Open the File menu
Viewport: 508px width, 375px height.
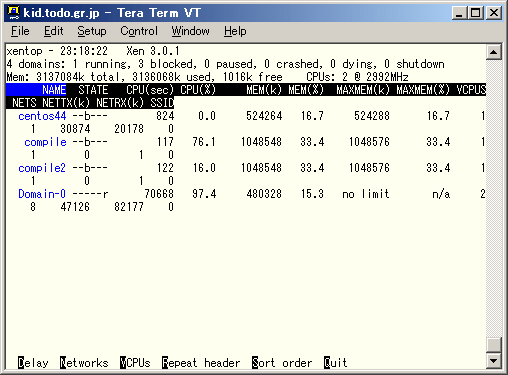coord(20,31)
